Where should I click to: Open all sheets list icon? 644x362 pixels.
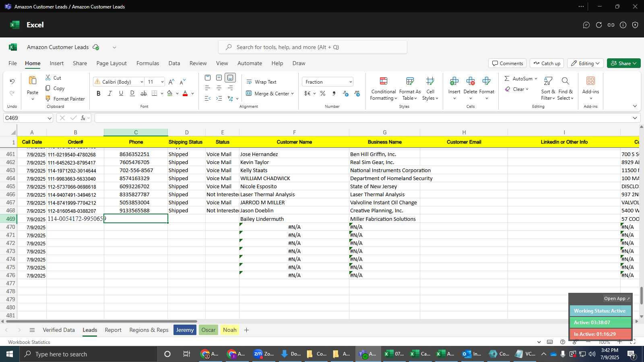click(x=32, y=330)
